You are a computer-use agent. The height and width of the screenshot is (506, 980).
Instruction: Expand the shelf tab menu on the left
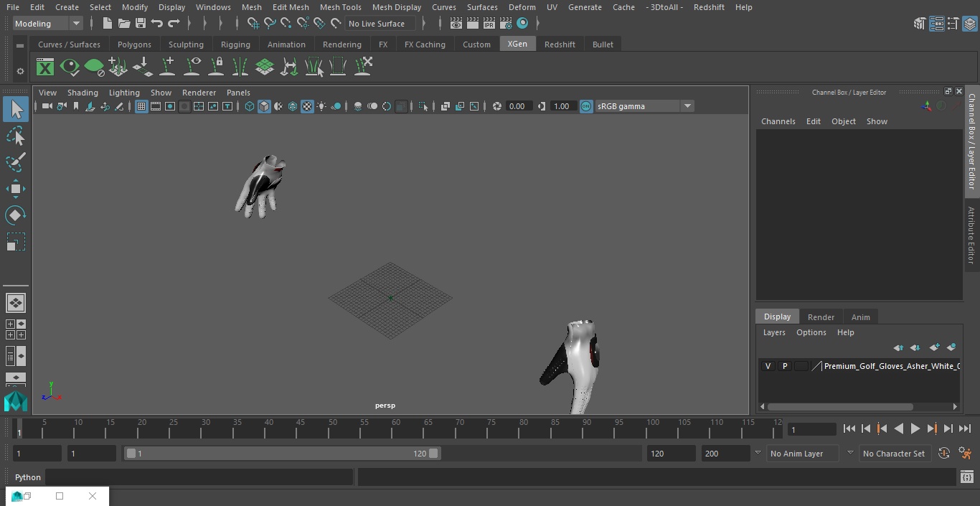coord(20,44)
